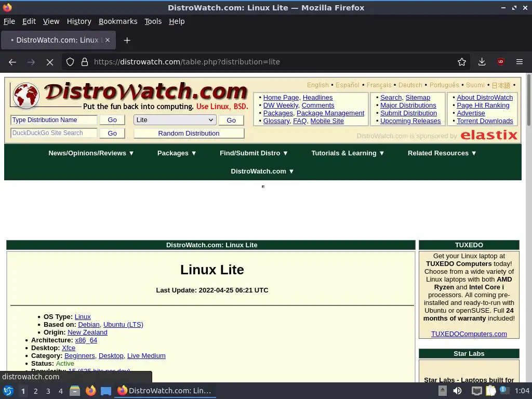
Task: Launch the file manager from taskbar
Action: 75,391
